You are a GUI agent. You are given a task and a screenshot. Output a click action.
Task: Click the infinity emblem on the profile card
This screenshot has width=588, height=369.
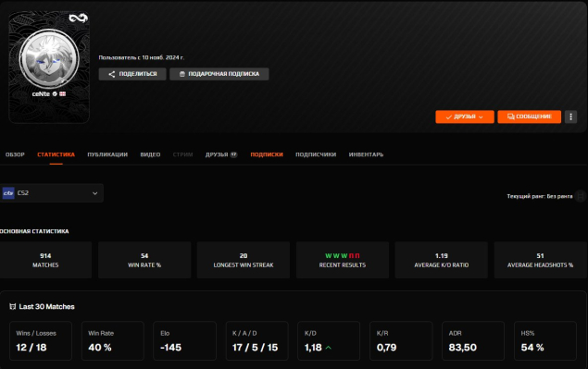[78, 18]
